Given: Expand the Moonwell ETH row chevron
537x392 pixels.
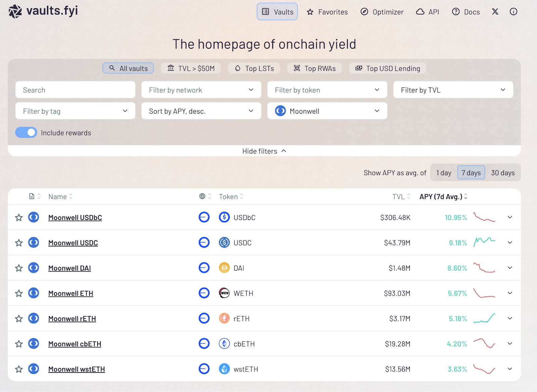Looking at the screenshot, I should click(510, 293).
